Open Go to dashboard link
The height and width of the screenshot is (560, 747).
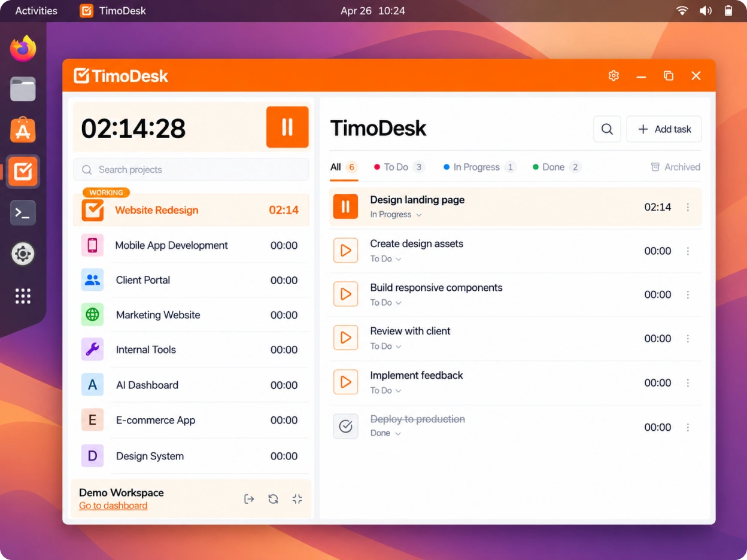coord(113,506)
